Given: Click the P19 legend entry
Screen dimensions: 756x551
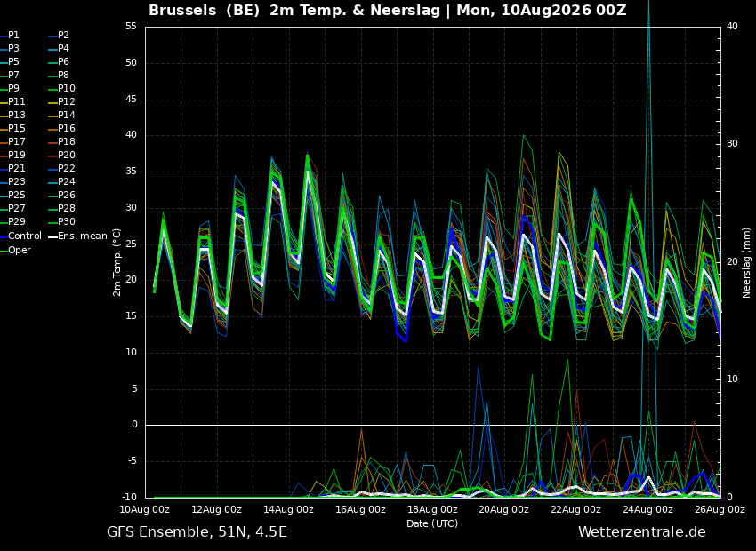Looking at the screenshot, I should [x=12, y=156].
